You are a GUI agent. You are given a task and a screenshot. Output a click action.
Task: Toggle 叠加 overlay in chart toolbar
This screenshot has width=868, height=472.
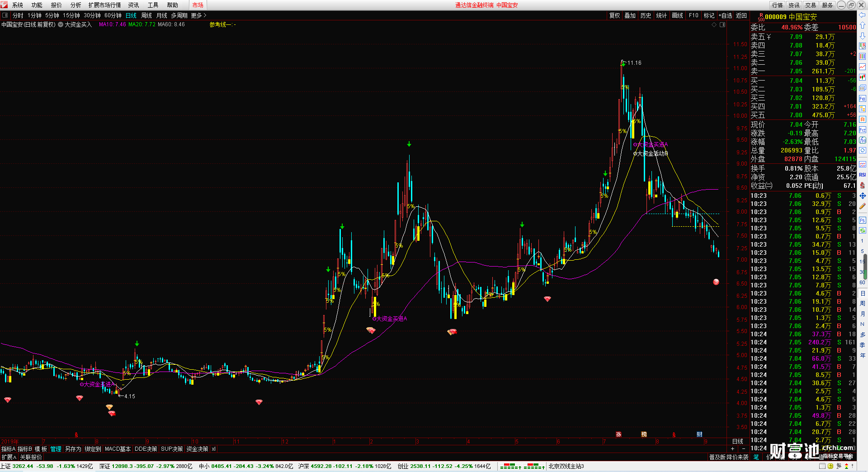pos(630,15)
